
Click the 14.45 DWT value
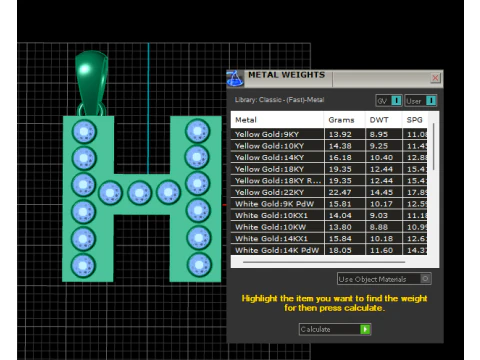click(x=381, y=192)
